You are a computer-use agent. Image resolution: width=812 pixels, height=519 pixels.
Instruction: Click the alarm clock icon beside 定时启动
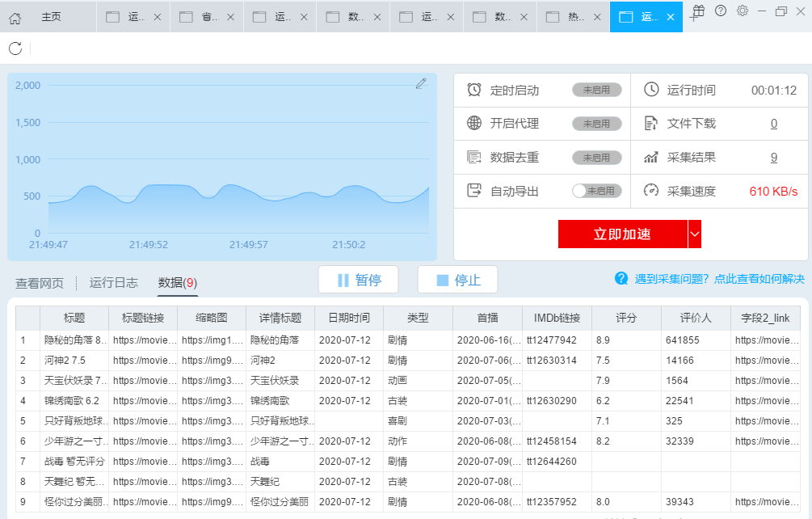(473, 90)
